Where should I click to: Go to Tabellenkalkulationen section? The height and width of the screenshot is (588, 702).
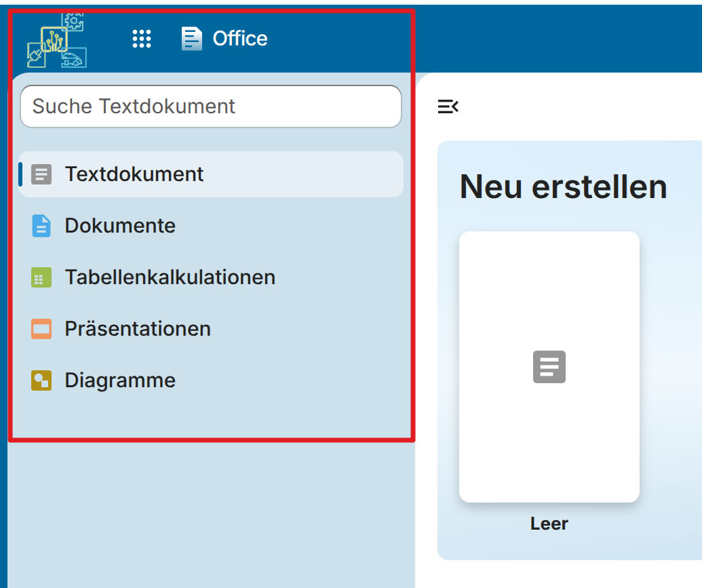[211, 277]
